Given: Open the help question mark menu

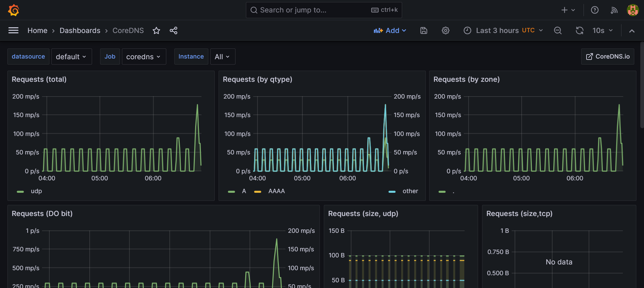Looking at the screenshot, I should pyautogui.click(x=595, y=10).
